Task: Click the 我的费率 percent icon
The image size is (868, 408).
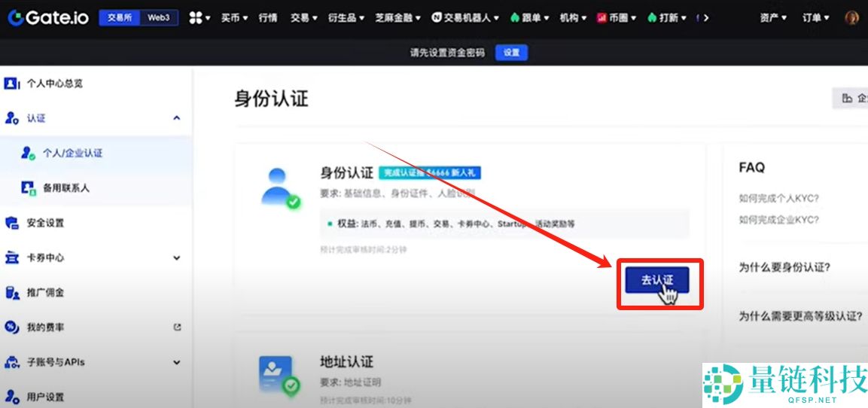Action: click(x=12, y=327)
